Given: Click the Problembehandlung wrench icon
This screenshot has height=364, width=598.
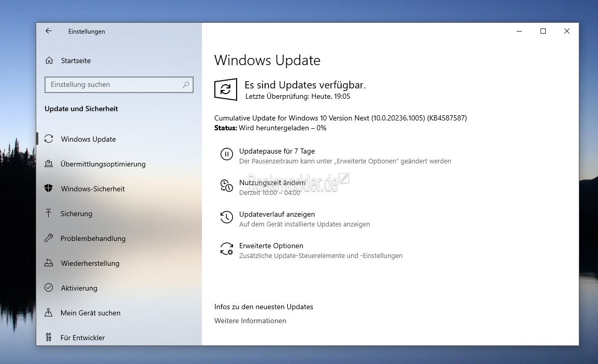Looking at the screenshot, I should pos(49,238).
